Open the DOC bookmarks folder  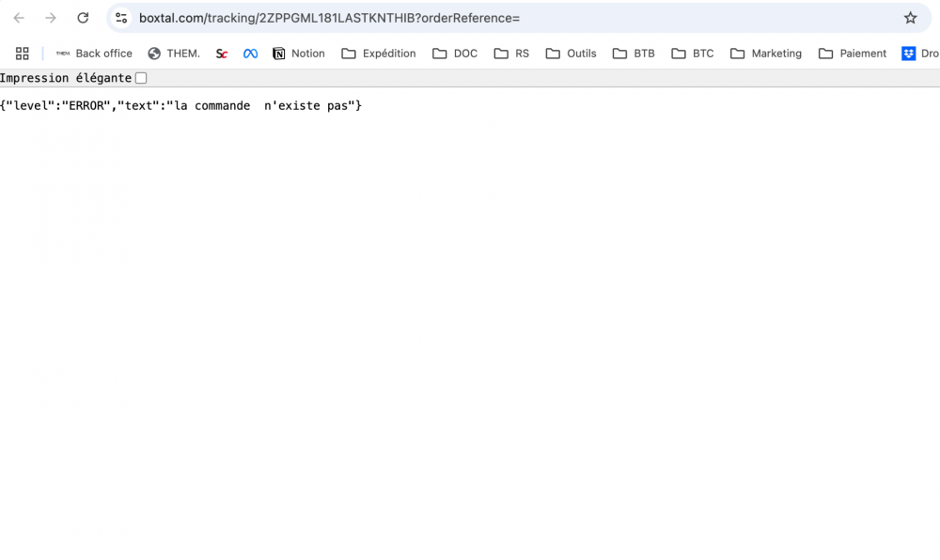(x=455, y=54)
